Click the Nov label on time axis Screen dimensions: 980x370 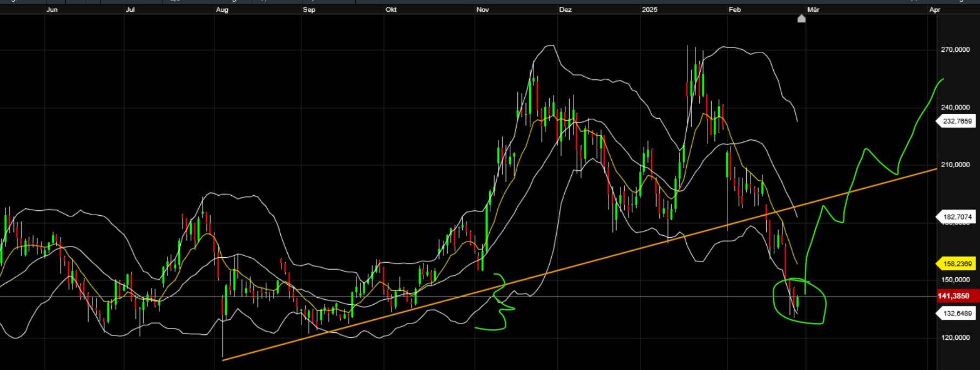[483, 10]
